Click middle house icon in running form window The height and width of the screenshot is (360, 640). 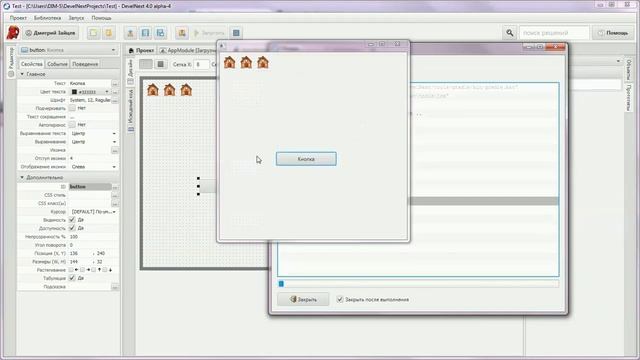246,62
